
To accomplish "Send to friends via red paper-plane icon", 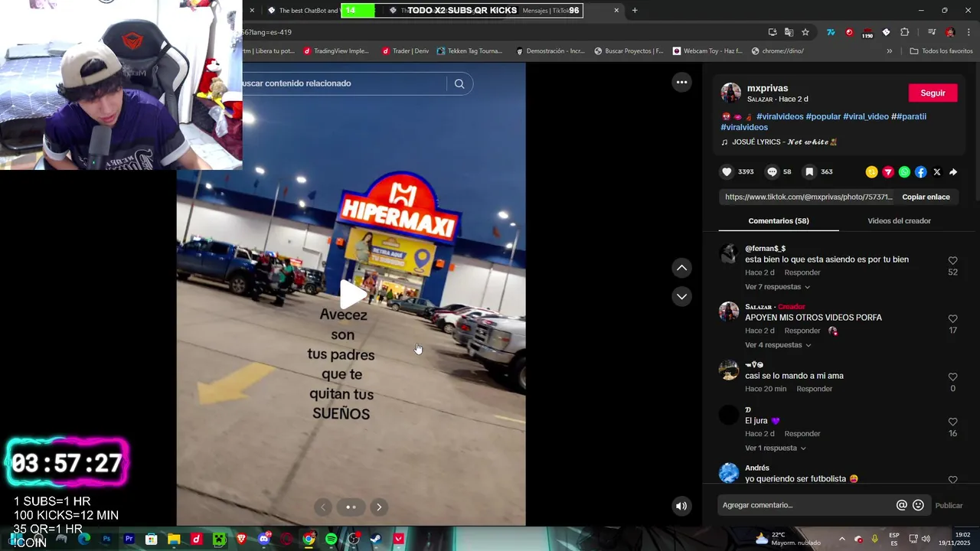I will point(888,172).
